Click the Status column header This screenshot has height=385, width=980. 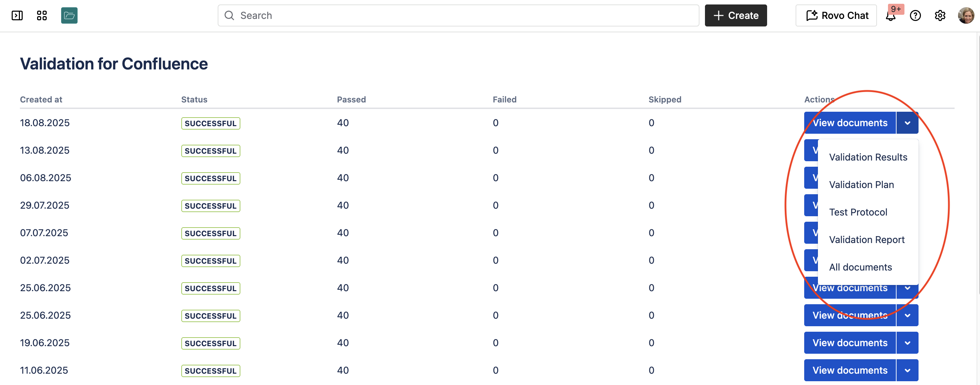[194, 99]
